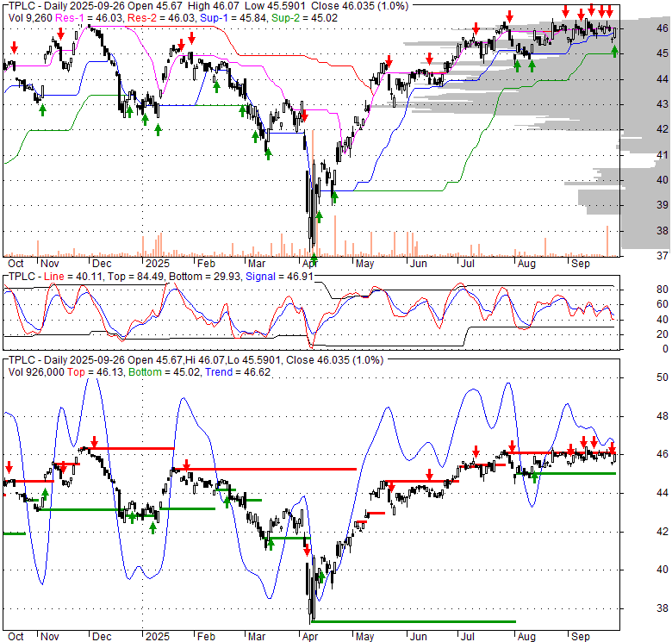Click the Jul label on bottom chart axis
The width and height of the screenshot is (672, 642).
467,637
